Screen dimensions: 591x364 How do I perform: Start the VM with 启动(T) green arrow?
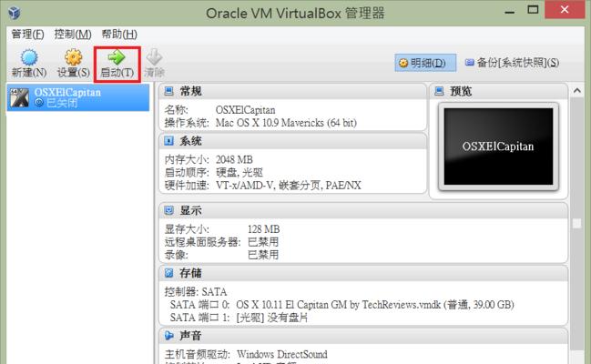coord(117,57)
